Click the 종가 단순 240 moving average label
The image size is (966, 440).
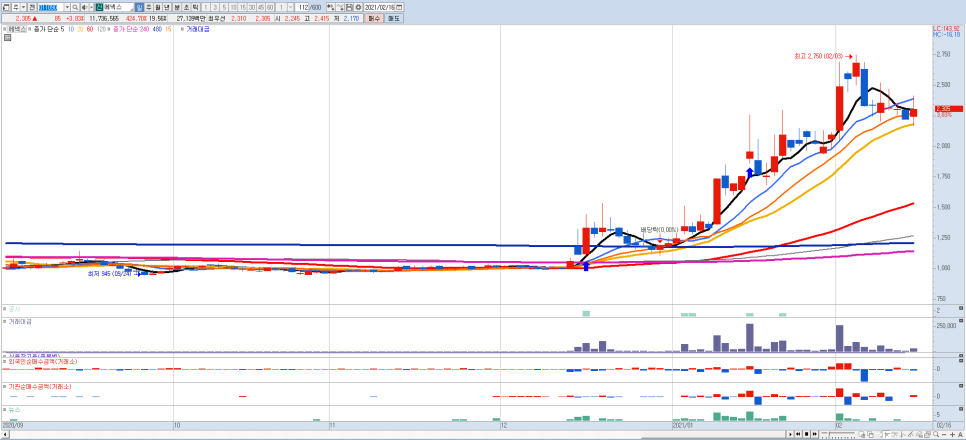point(131,29)
